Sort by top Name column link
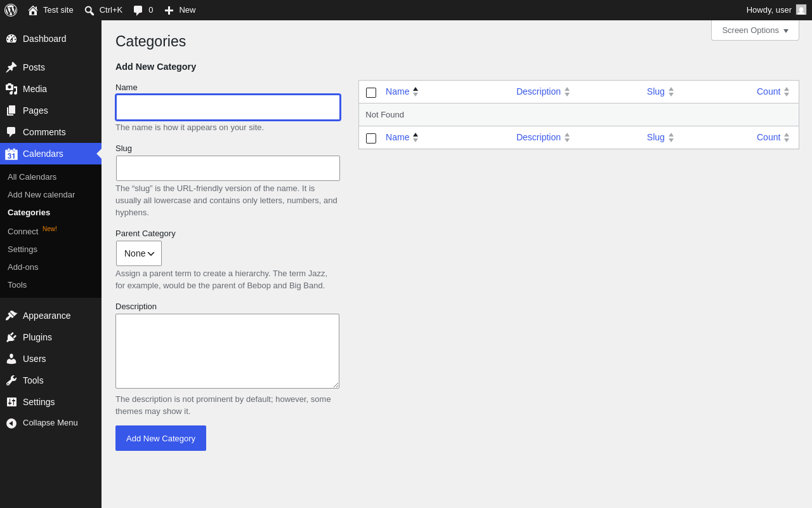 397,91
